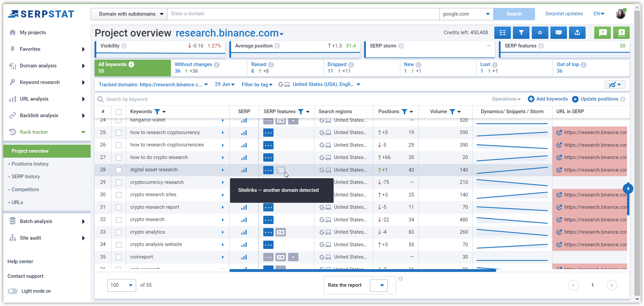This screenshot has height=306, width=644.
Task: Toggle Light mode switch
Action: coord(13,291)
